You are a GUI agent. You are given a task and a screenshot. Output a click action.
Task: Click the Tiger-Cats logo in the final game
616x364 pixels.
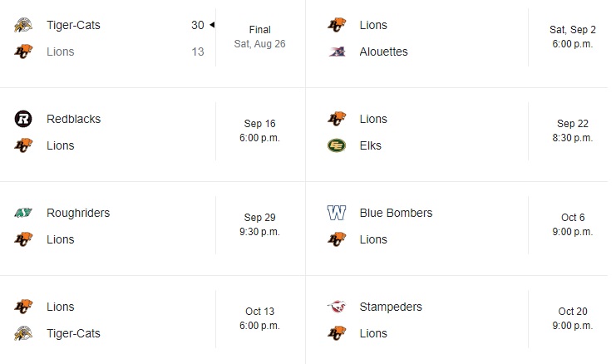point(23,25)
